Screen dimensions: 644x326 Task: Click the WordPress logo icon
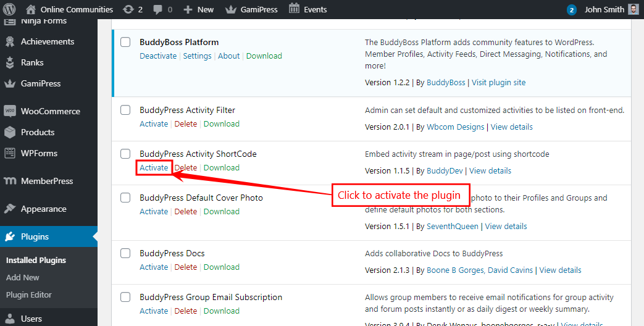click(10, 9)
